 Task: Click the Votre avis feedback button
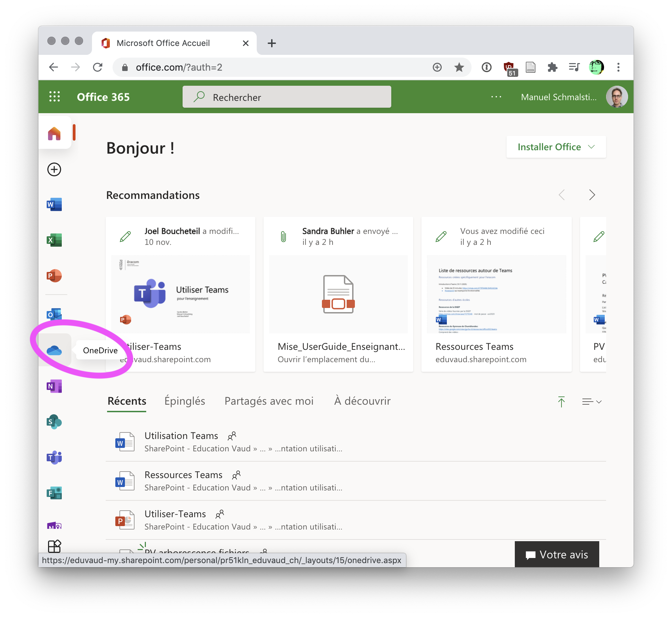(x=557, y=555)
